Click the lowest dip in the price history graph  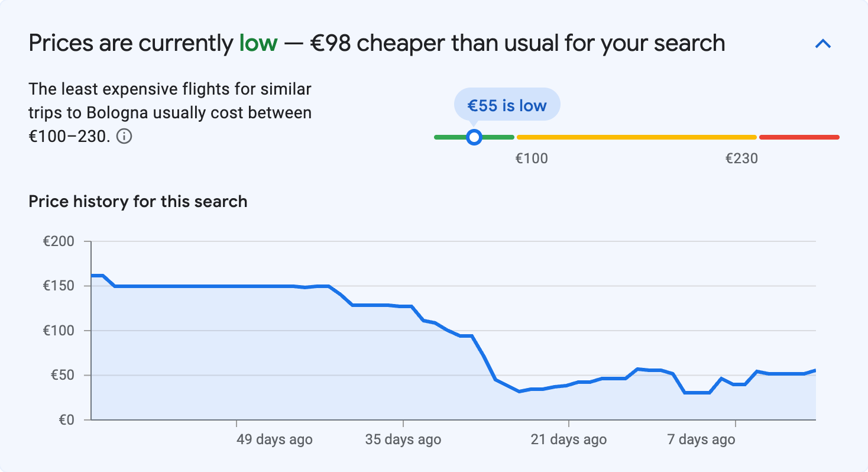coord(698,392)
